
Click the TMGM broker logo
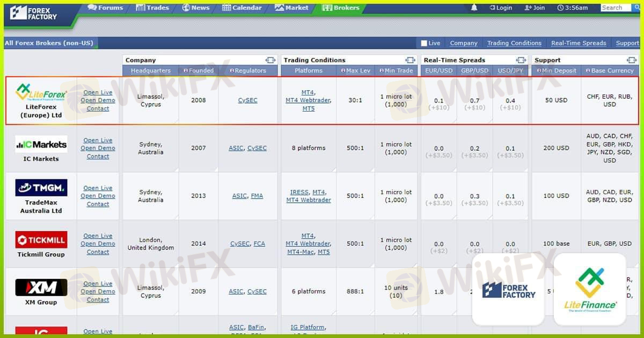(41, 188)
